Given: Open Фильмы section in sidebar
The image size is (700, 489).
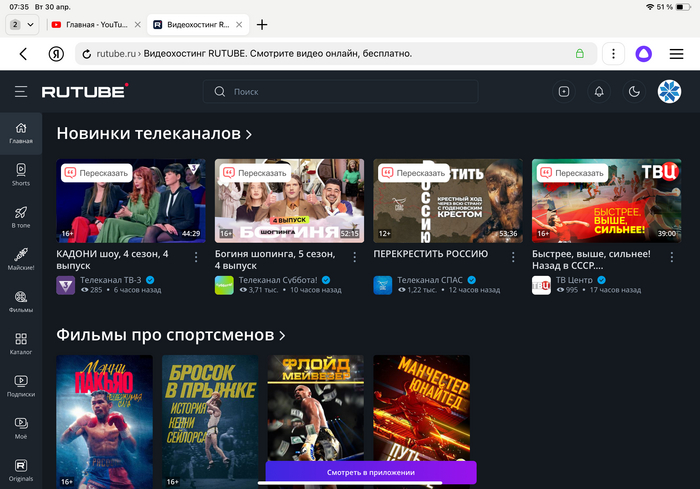Looking at the screenshot, I should (21, 301).
